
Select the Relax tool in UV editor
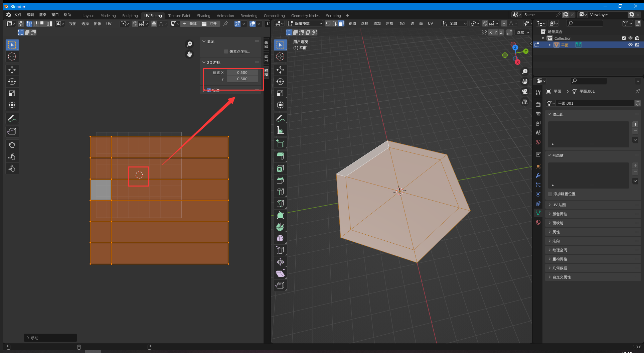[12, 157]
